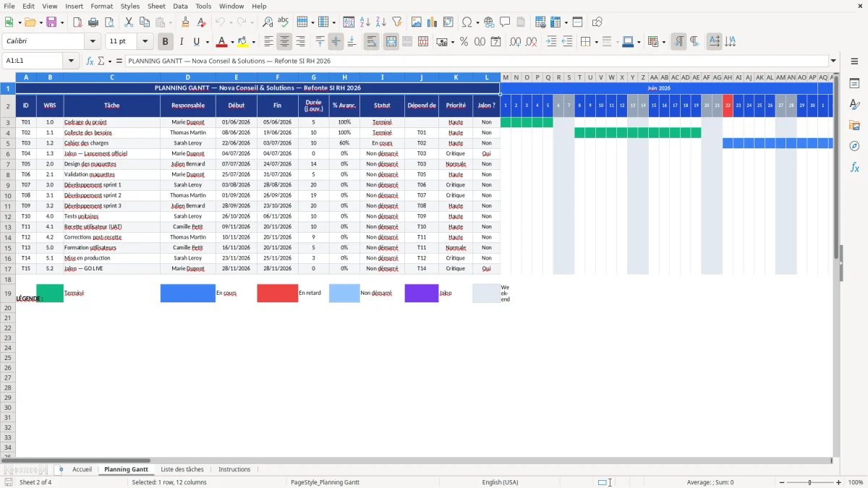Open the sidebar Styles panel icon

click(854, 104)
